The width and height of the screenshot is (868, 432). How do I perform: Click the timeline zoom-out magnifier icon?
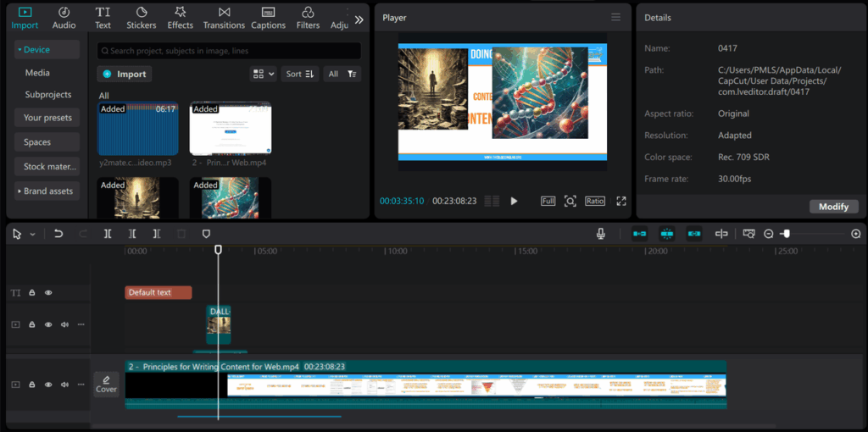pos(769,234)
